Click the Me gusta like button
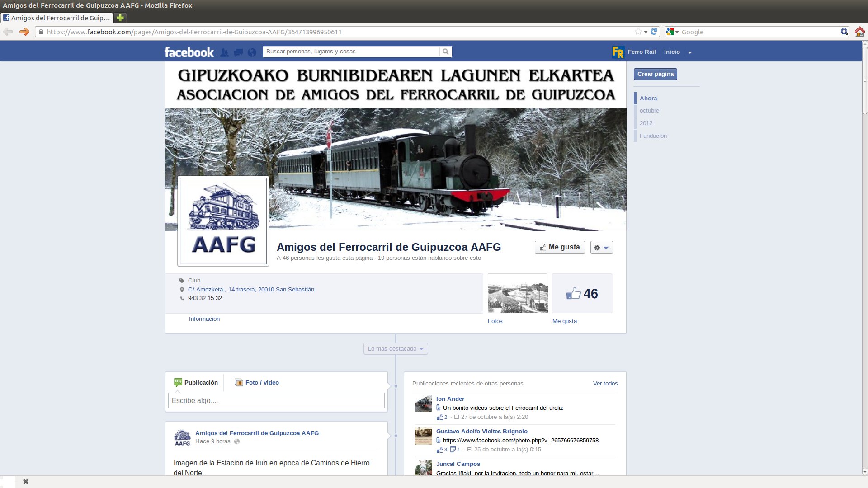868x488 pixels. click(x=560, y=247)
